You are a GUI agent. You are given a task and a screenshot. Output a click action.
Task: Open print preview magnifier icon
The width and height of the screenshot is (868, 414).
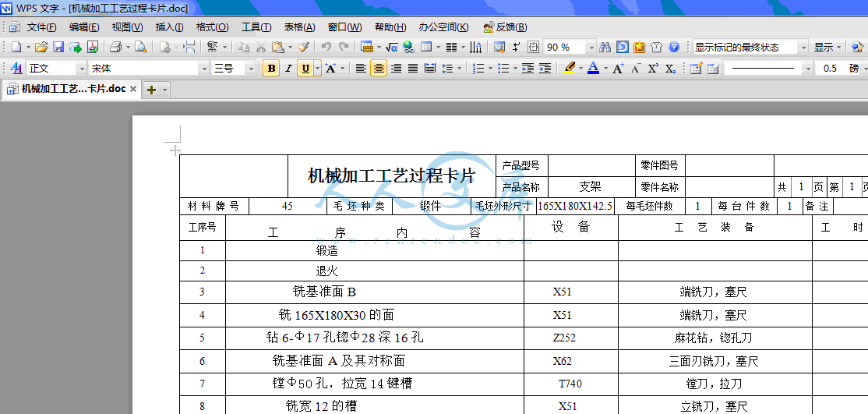pyautogui.click(x=140, y=47)
